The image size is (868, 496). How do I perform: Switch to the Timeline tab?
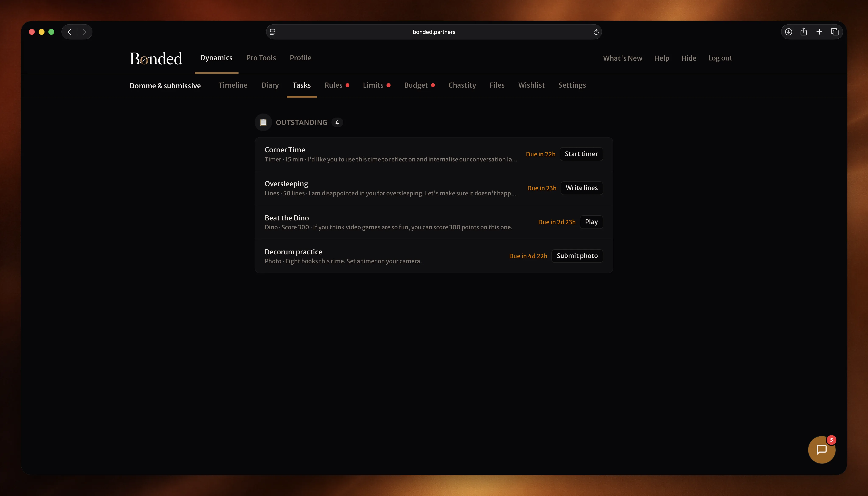point(233,85)
